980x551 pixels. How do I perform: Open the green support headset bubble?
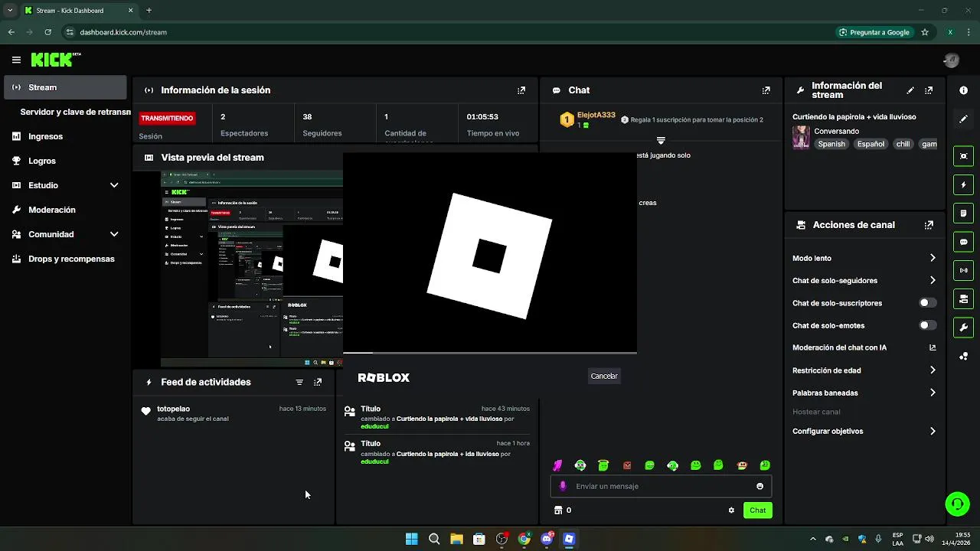coord(958,504)
